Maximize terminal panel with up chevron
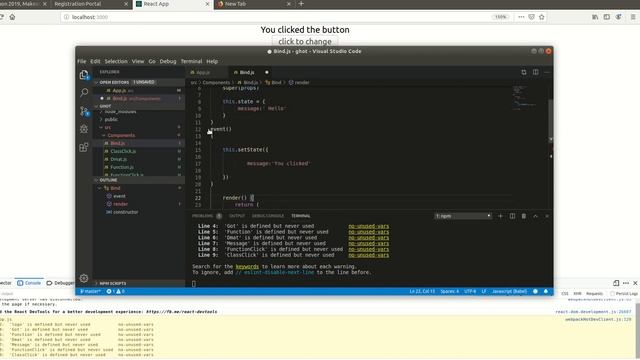 click(x=536, y=216)
